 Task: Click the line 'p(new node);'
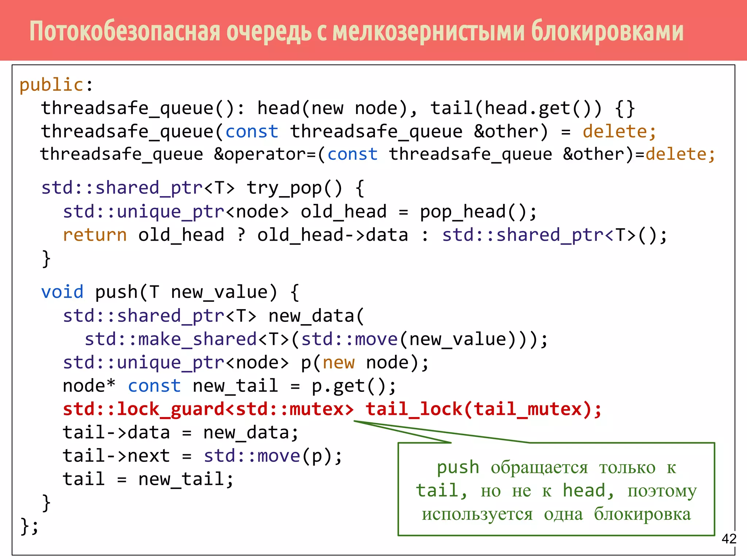246,363
